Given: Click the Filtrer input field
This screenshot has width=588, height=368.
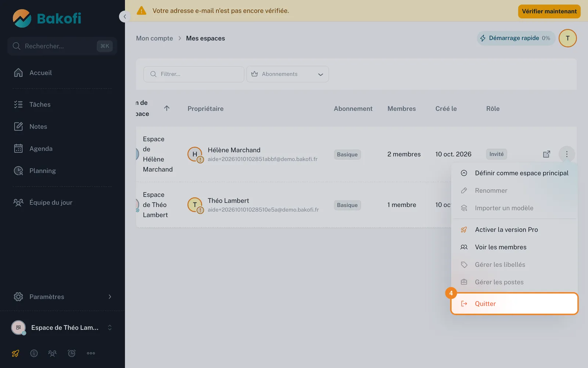Looking at the screenshot, I should click(194, 74).
